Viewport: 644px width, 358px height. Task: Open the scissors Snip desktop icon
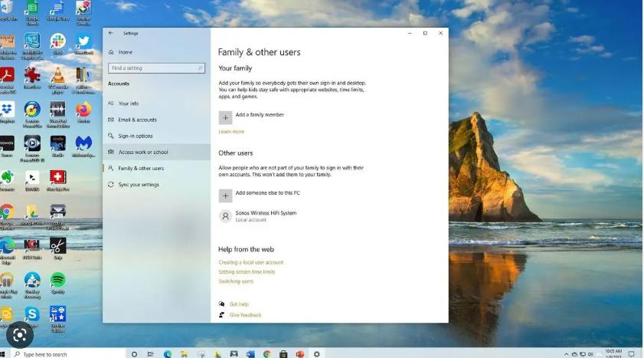pyautogui.click(x=58, y=248)
